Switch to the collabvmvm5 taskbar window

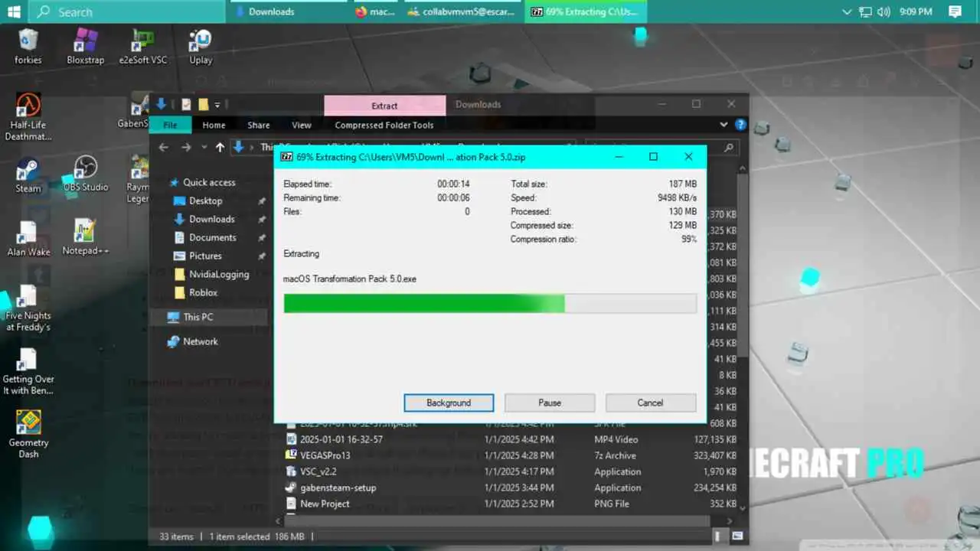462,11
